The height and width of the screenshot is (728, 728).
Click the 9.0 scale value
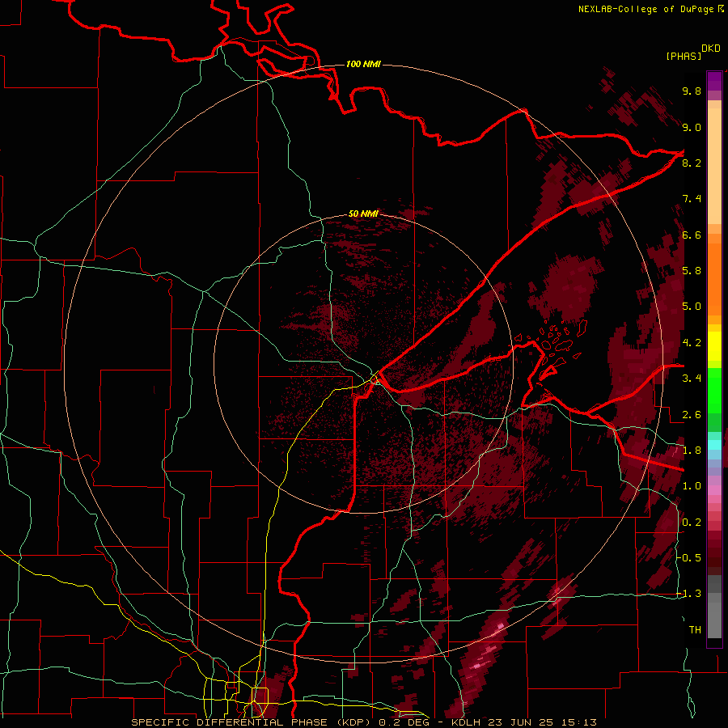pyautogui.click(x=692, y=127)
